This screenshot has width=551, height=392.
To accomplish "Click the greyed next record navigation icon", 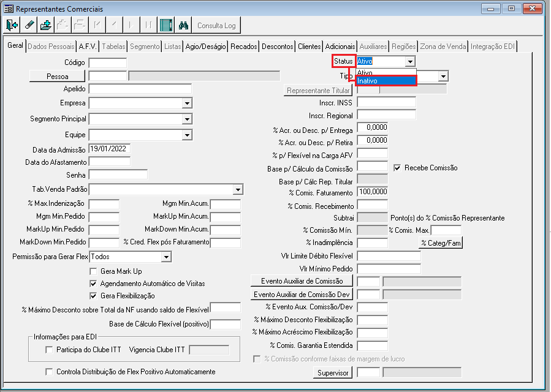I will 131,25.
